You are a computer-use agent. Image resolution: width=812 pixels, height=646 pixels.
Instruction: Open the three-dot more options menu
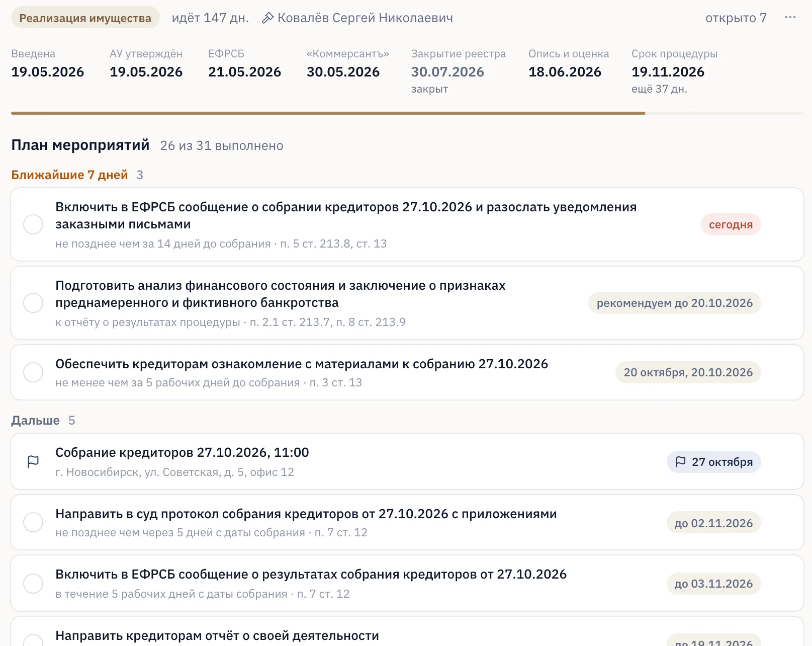[790, 18]
